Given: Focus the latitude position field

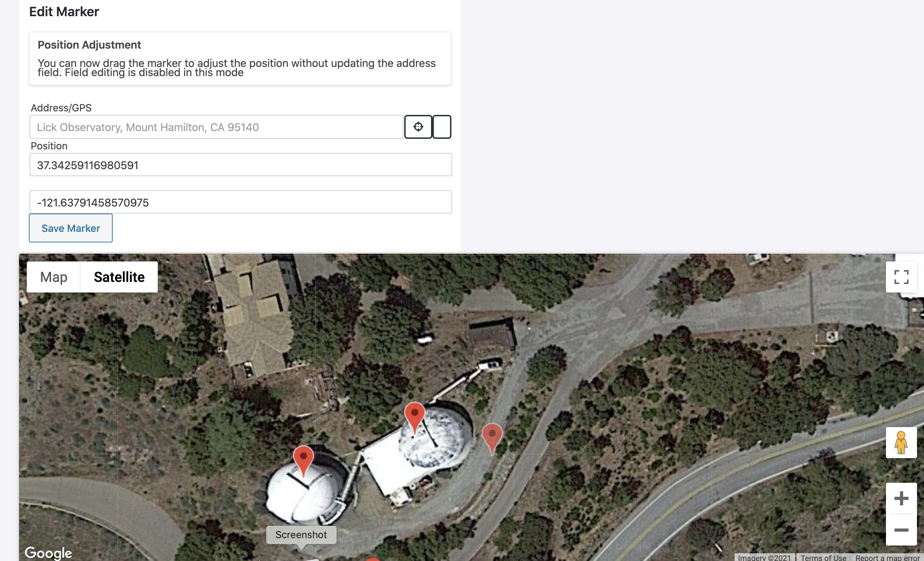Looking at the screenshot, I should click(x=241, y=165).
